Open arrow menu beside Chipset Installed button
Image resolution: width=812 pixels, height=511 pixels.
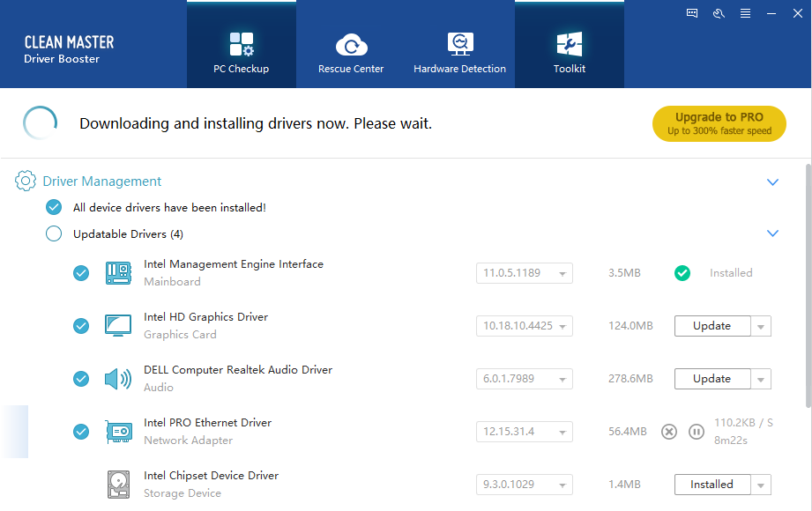761,485
